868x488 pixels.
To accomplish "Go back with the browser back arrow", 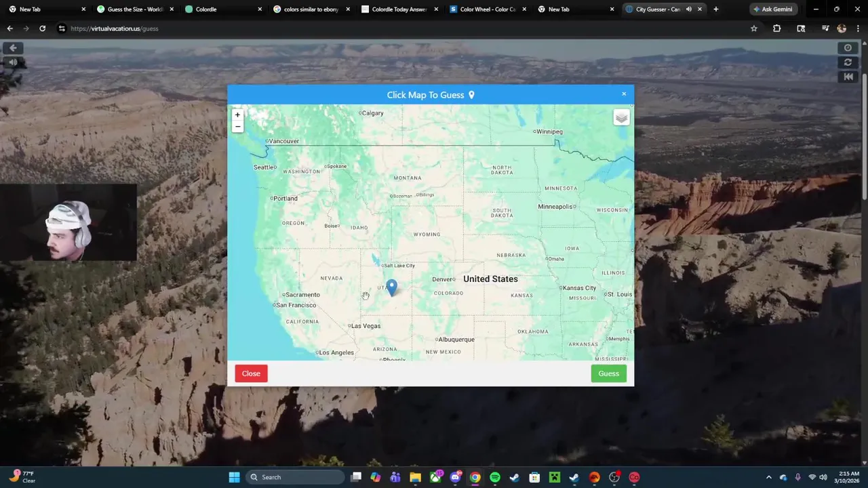I will point(9,28).
